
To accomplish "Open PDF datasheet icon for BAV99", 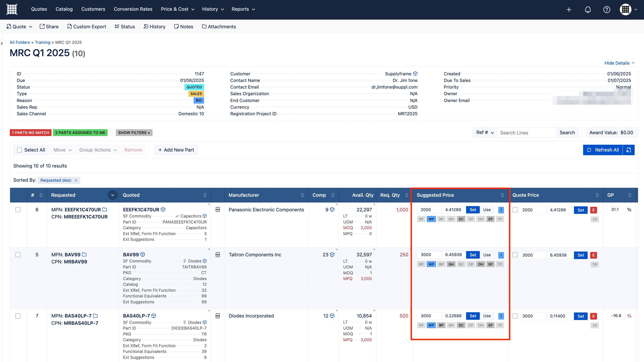I will (218, 254).
